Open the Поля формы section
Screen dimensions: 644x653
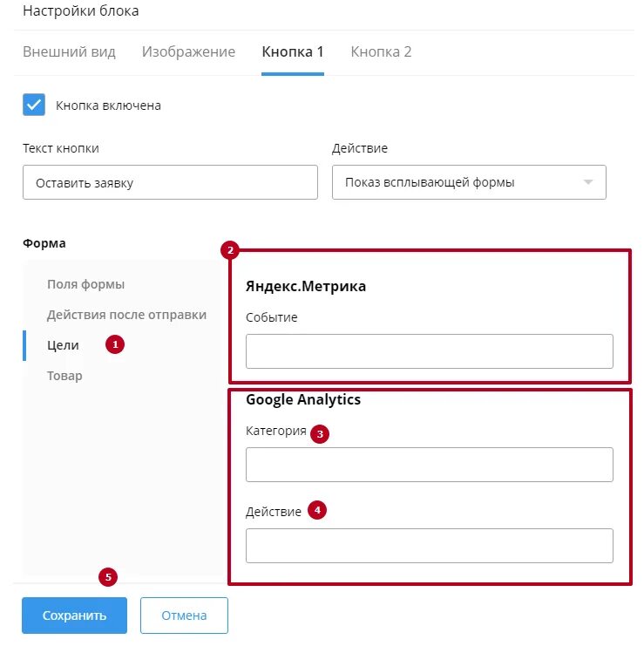[x=85, y=284]
